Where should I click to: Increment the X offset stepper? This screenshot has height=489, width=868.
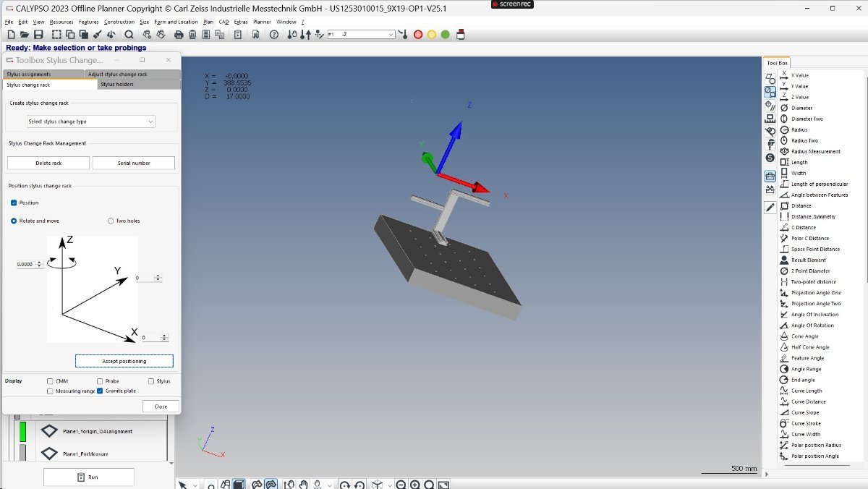(x=166, y=336)
